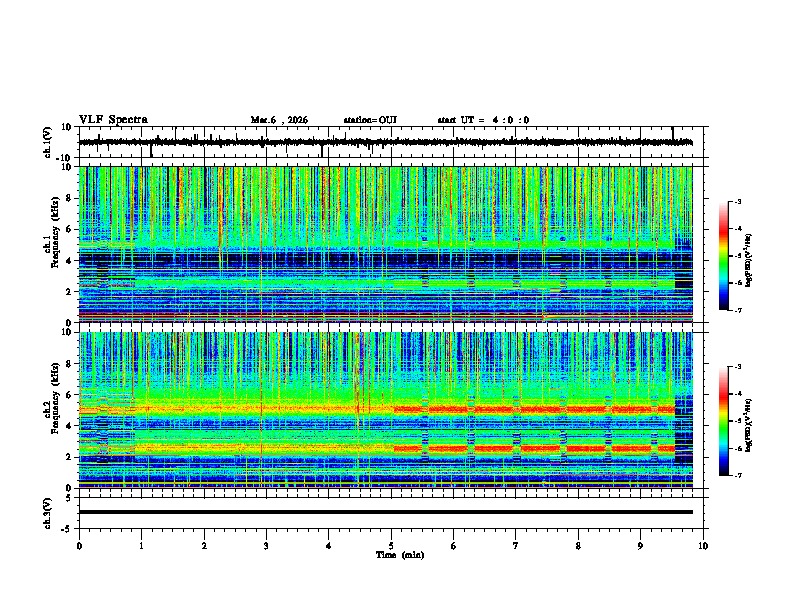Click tick label "1" on the Time axis
The width and height of the screenshot is (792, 612).
point(141,546)
